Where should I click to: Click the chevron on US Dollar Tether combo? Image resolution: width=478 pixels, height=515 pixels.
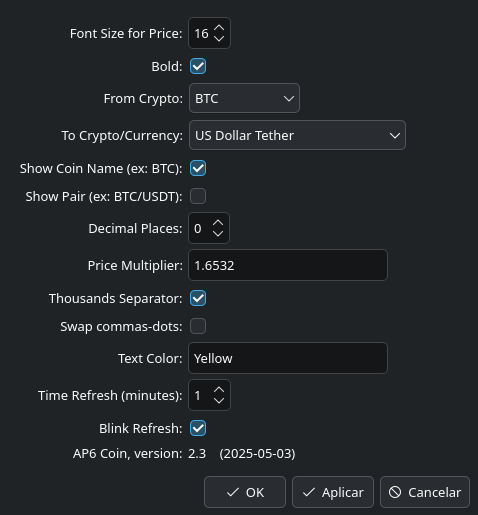coord(395,135)
